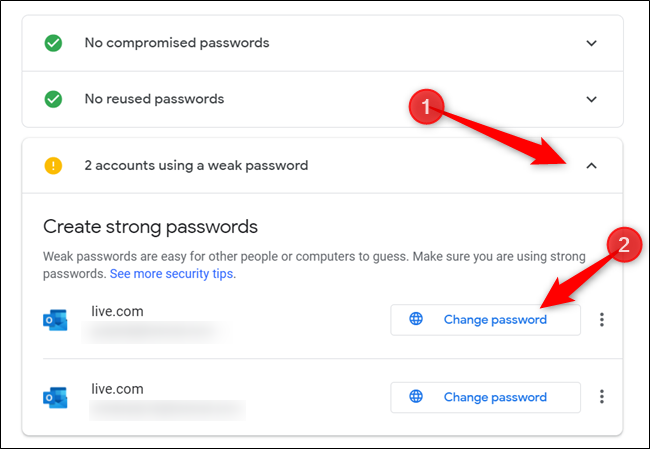This screenshot has width=650, height=449.
Task: Click globe icon in first Change password button
Action: (417, 320)
